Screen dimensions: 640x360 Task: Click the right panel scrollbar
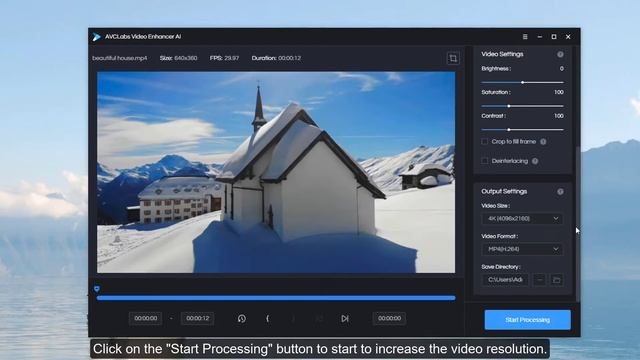pyautogui.click(x=578, y=224)
